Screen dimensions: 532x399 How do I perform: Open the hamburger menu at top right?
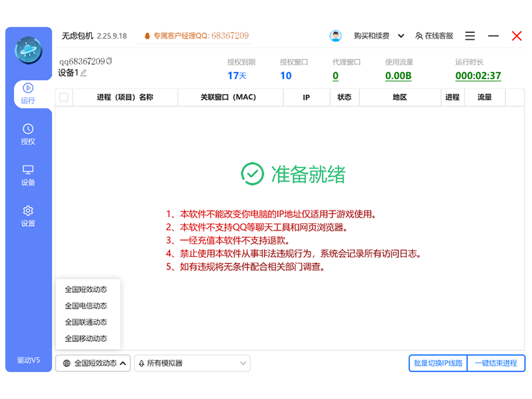[x=469, y=35]
